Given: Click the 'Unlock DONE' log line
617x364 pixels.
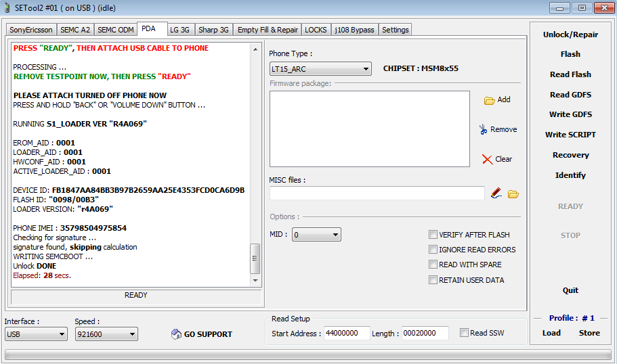Looking at the screenshot, I should click(x=35, y=266).
